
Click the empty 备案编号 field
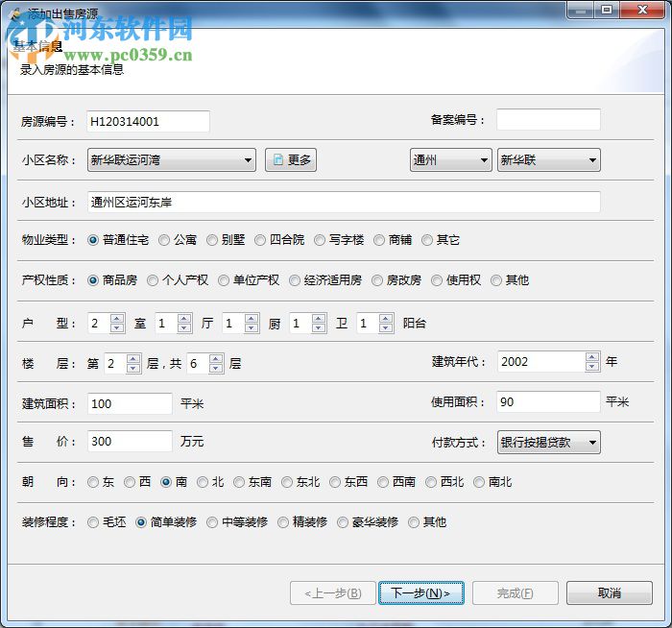pyautogui.click(x=548, y=120)
